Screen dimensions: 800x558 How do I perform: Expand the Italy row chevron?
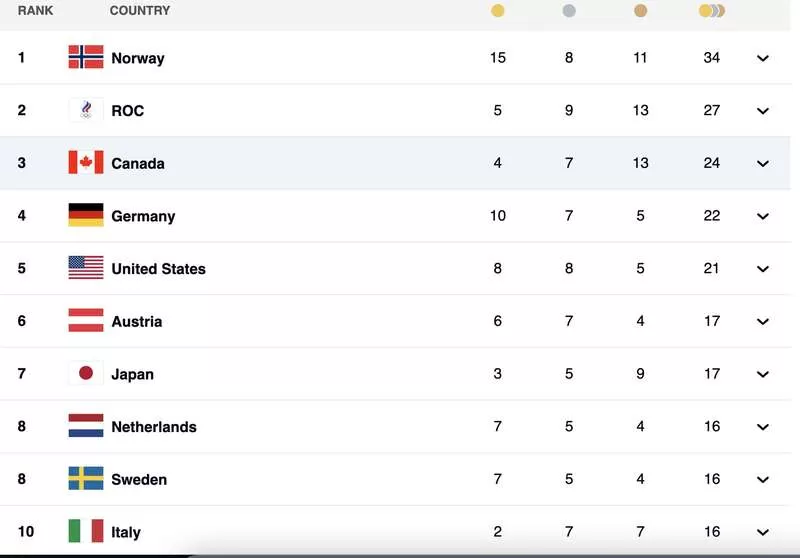tap(763, 532)
